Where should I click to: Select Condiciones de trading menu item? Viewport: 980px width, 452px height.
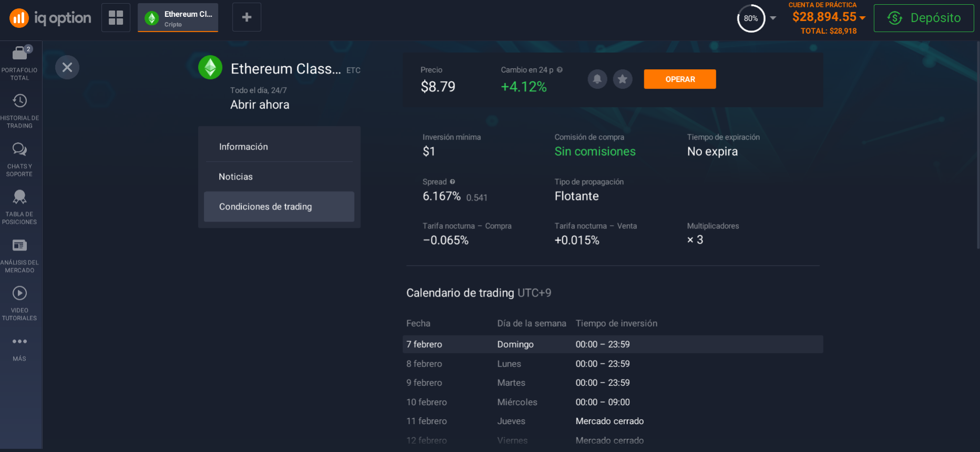coord(279,206)
